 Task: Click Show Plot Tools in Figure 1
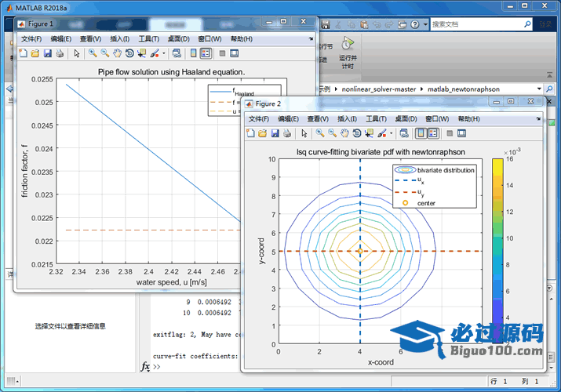234,53
